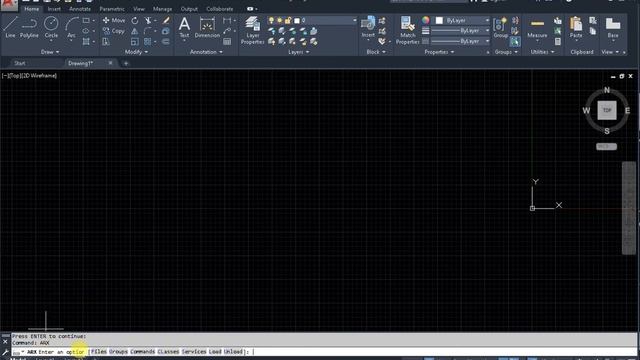The width and height of the screenshot is (640, 360).
Task: Expand the Properties panel
Action: tap(439, 52)
